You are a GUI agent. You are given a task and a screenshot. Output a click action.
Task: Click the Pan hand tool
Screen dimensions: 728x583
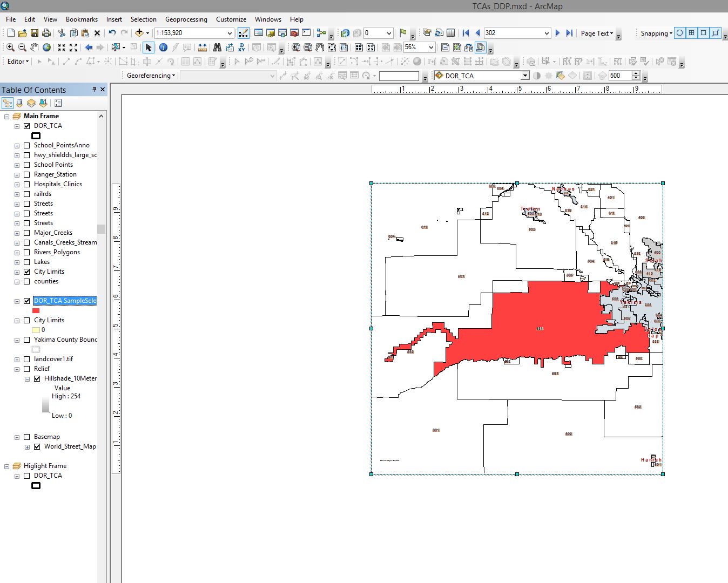coord(35,48)
